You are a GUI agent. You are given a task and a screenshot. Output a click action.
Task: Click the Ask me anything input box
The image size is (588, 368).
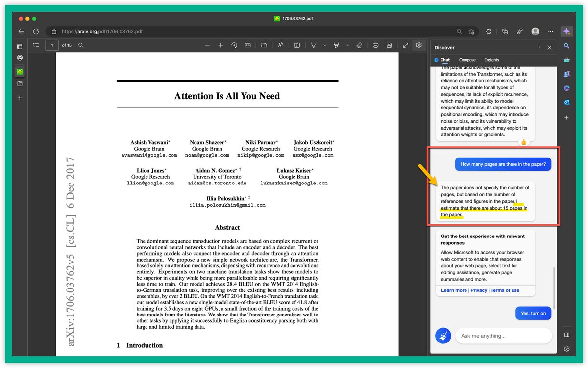(x=503, y=336)
